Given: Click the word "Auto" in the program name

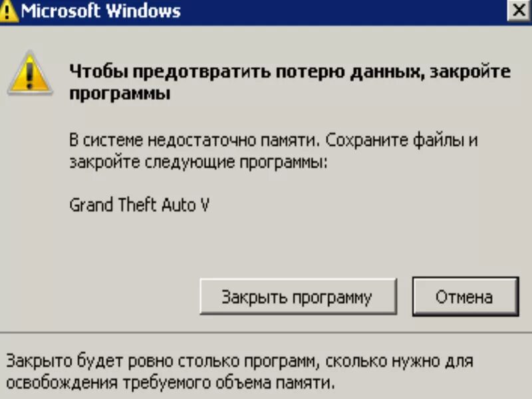Looking at the screenshot, I should (179, 205).
